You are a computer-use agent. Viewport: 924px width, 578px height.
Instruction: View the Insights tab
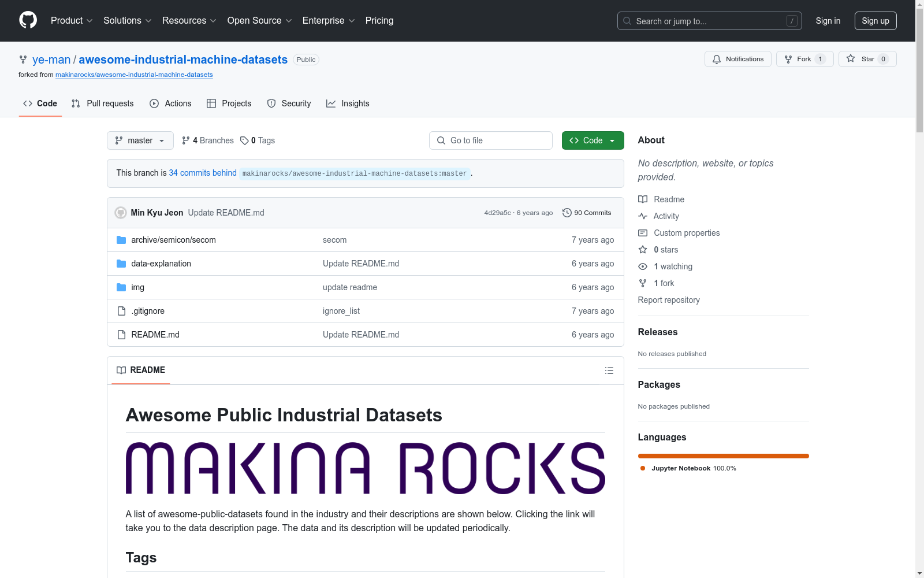coord(348,103)
